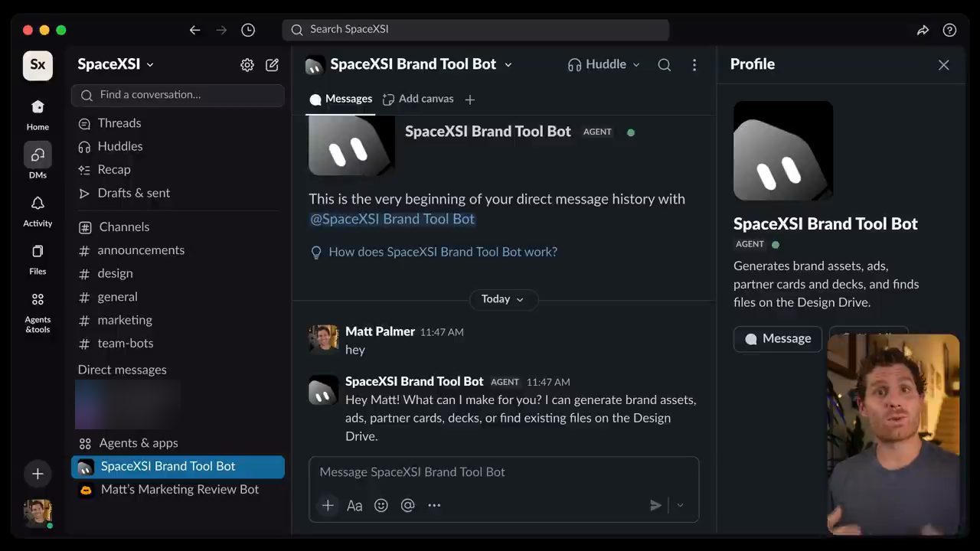Open the emoji picker in composer

coord(381,505)
